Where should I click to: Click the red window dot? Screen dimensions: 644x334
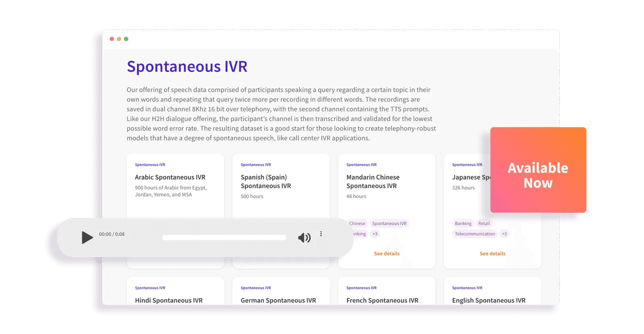tap(112, 39)
